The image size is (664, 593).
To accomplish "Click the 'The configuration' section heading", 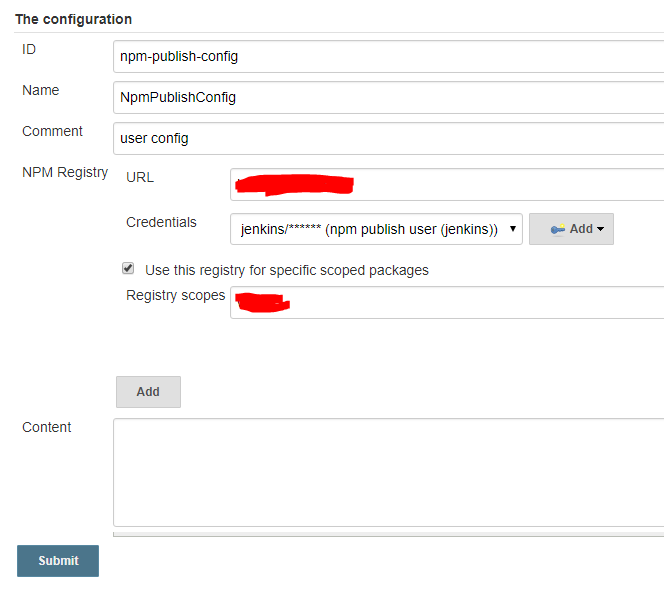I will pyautogui.click(x=74, y=19).
